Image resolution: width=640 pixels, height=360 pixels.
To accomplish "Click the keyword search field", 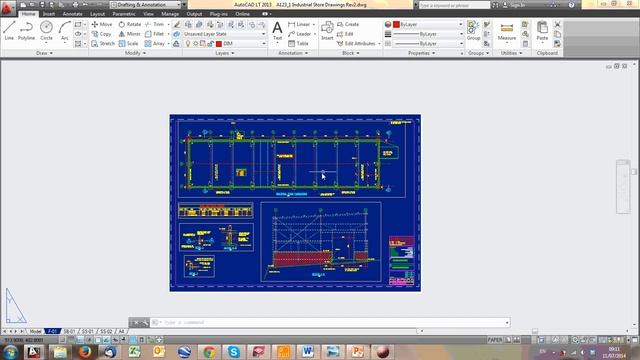I will point(454,5).
